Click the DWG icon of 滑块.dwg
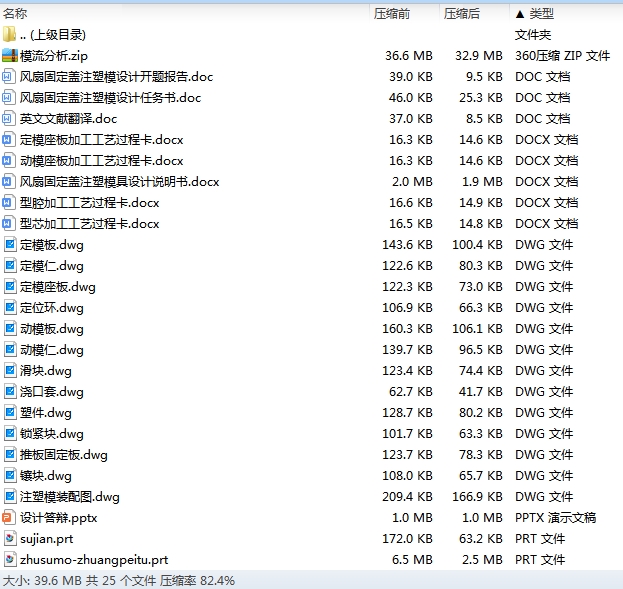Image resolution: width=623 pixels, height=589 pixels. pyautogui.click(x=10, y=370)
